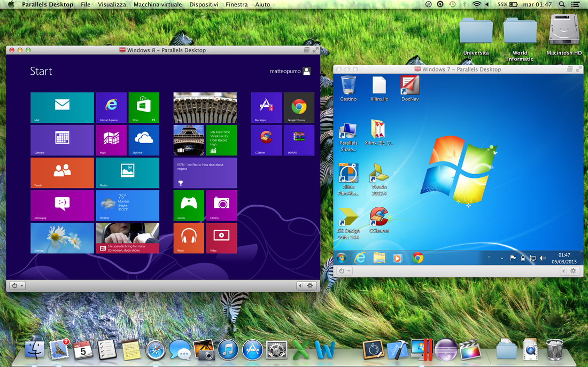Expand status bar arrow in Windows 8 window
This screenshot has height=367, width=588.
click(300, 286)
